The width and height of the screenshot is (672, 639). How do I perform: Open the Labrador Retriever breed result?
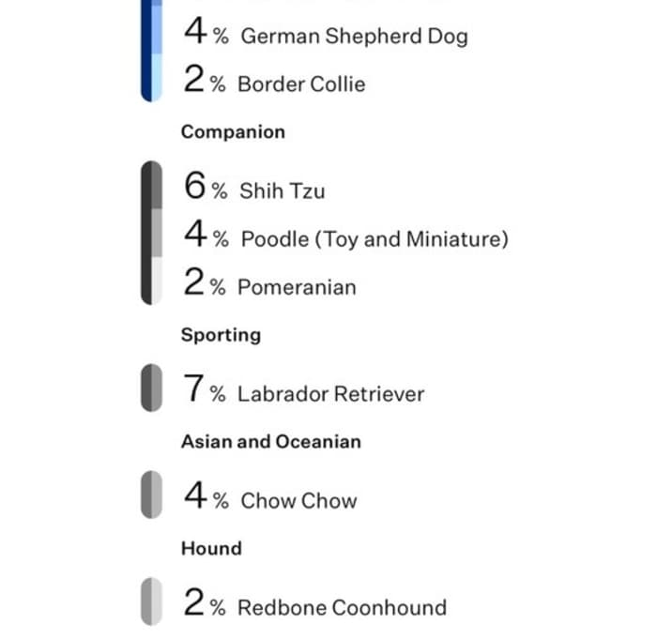coord(304,389)
